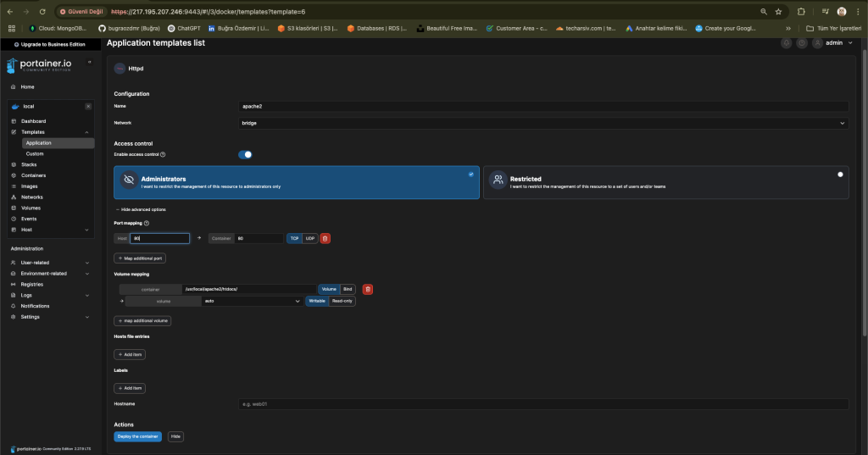This screenshot has height=455, width=868.
Task: Open the browser extensions puzzle icon
Action: (801, 12)
